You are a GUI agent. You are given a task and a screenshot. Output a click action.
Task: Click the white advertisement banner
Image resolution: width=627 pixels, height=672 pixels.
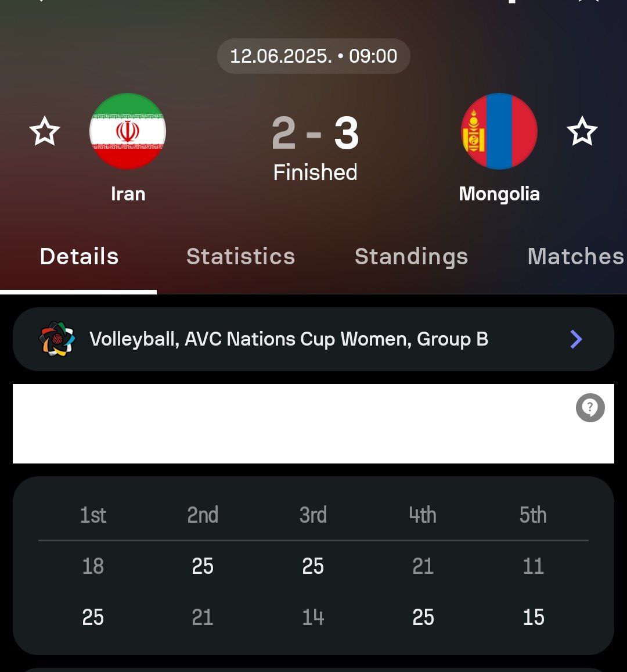coord(290,424)
